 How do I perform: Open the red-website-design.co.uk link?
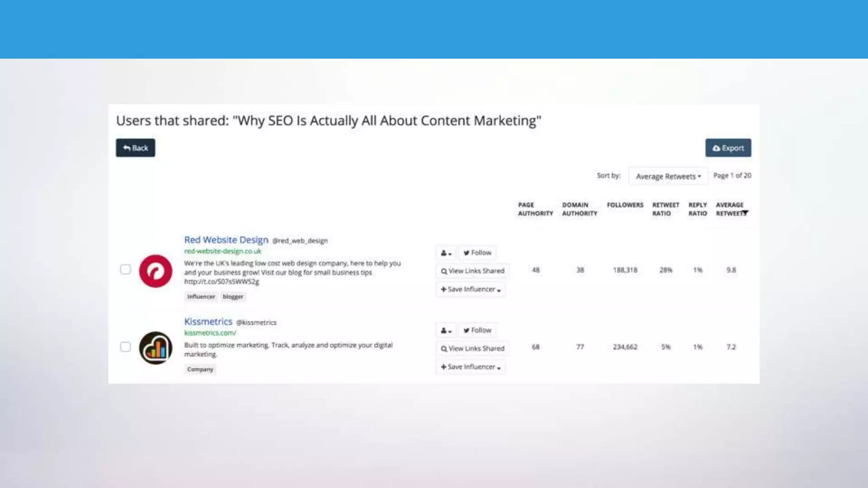point(223,251)
